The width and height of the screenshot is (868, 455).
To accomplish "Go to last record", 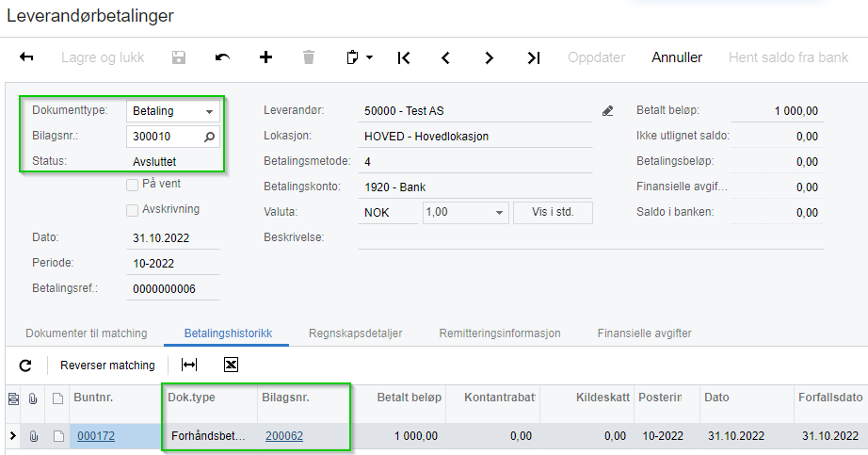I will [533, 57].
